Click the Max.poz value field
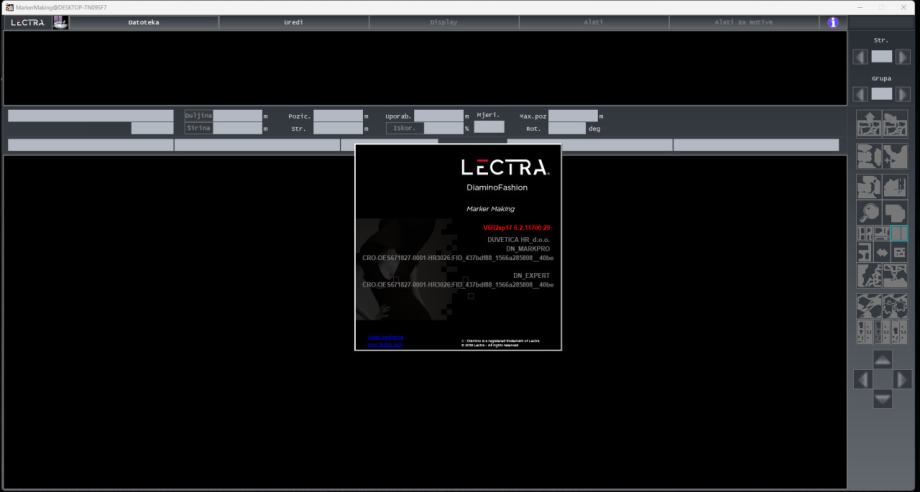The image size is (920, 492). tap(573, 116)
